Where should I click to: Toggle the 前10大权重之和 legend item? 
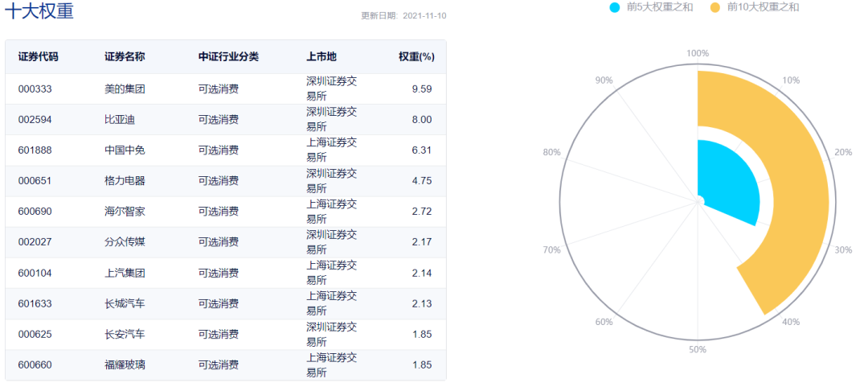755,7
